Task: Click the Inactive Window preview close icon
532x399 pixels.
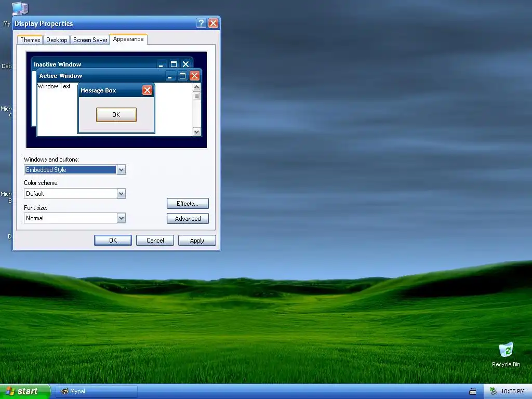Action: [185, 64]
